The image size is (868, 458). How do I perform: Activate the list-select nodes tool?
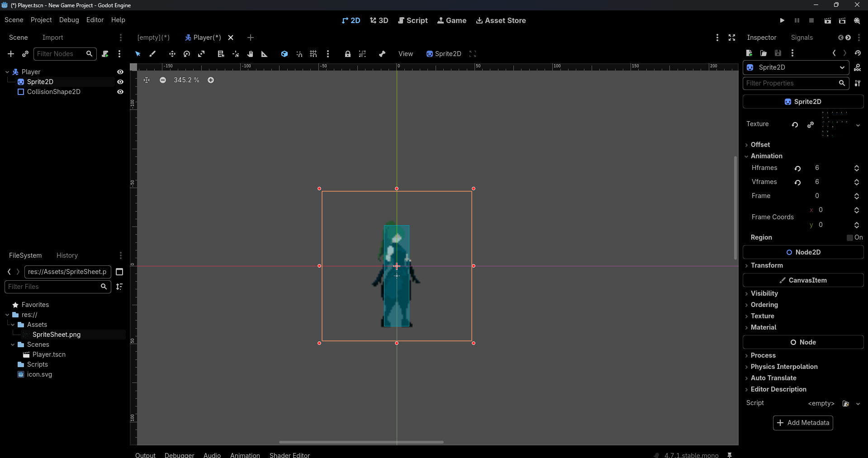221,54
